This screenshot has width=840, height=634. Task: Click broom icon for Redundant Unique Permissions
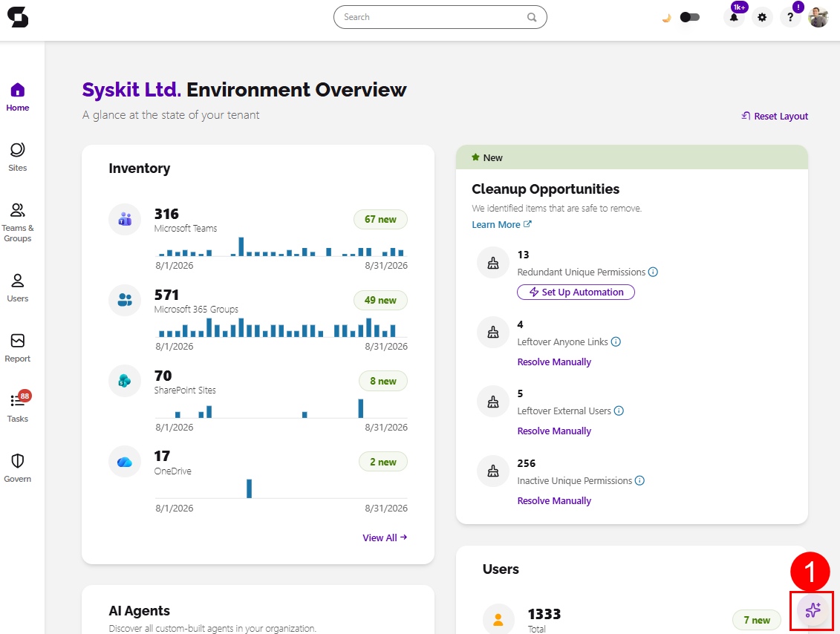click(493, 262)
